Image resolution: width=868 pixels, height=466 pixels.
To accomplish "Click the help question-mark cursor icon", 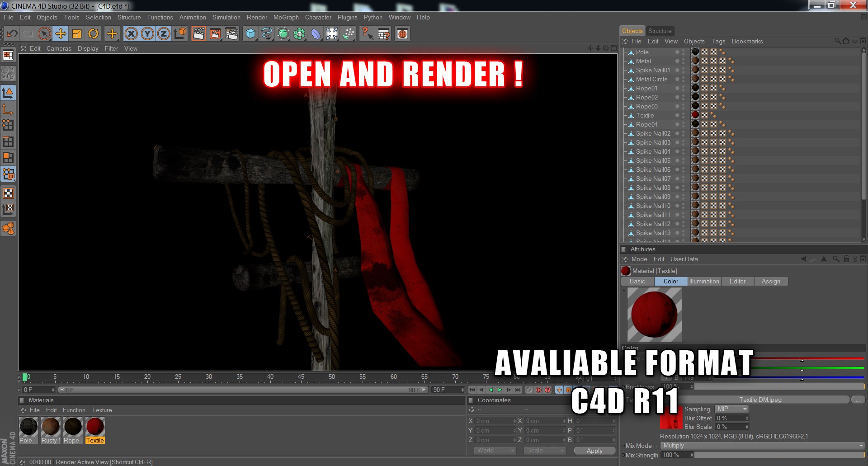I will click(x=367, y=33).
